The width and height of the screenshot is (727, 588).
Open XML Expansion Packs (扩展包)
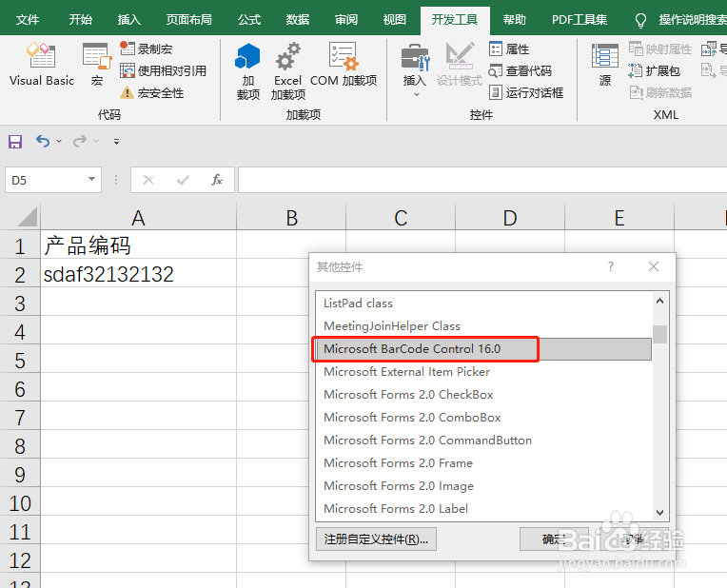655,70
